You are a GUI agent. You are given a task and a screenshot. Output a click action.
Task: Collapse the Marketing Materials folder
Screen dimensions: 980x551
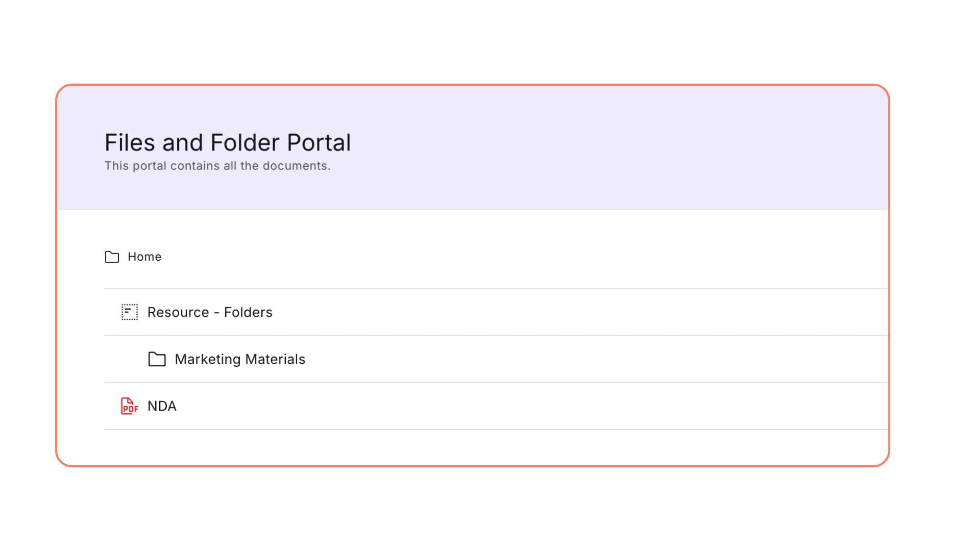coord(240,359)
